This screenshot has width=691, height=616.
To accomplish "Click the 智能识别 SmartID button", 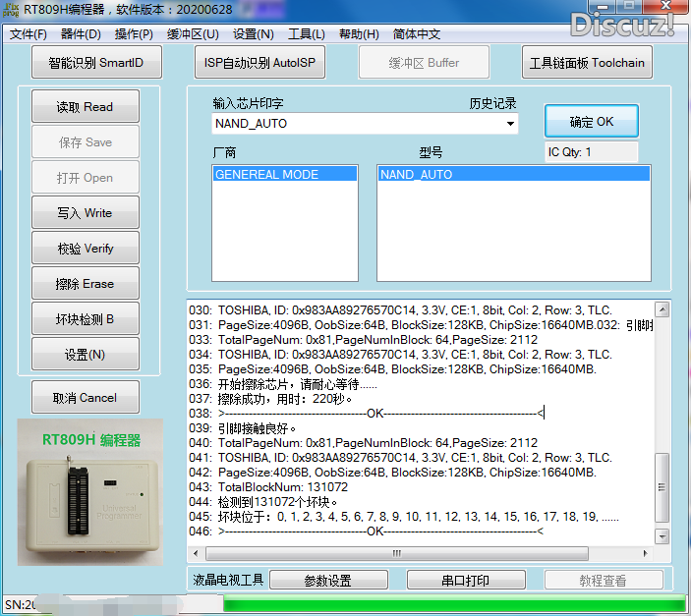I will point(95,63).
